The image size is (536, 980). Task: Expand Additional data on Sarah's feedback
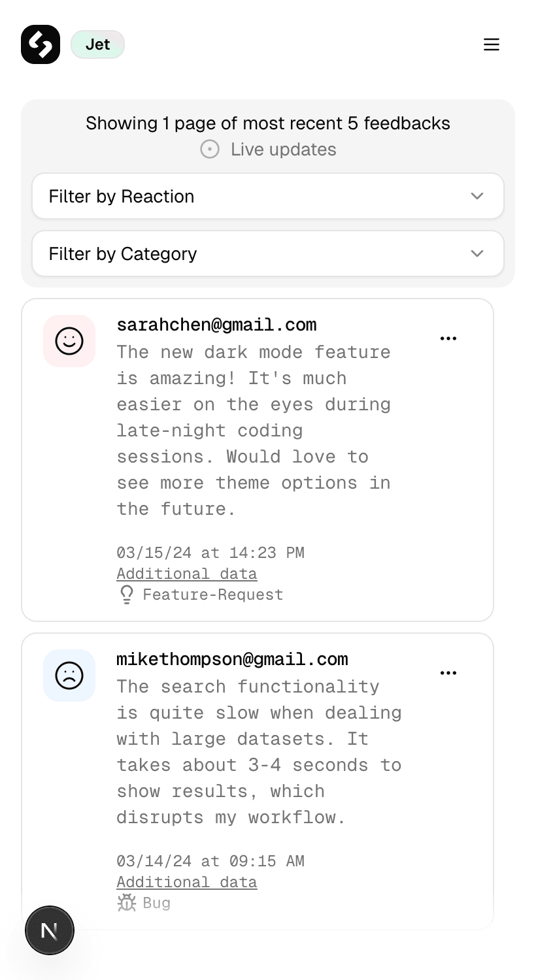186,573
